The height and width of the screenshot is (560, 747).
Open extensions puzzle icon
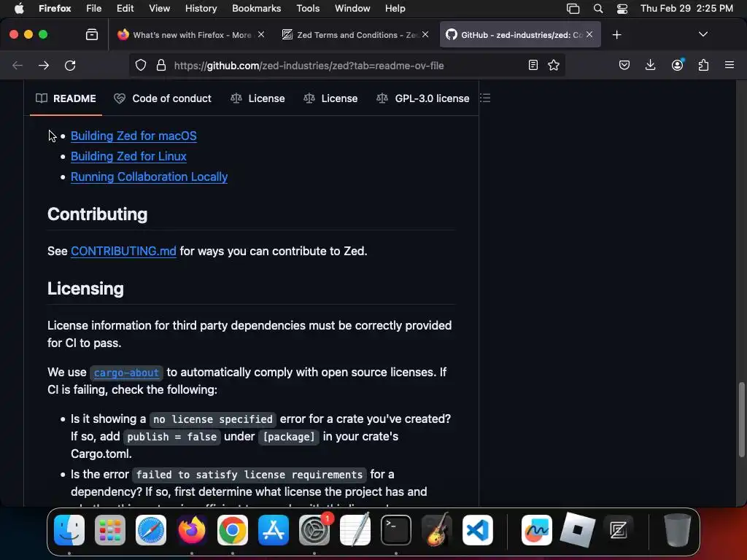pyautogui.click(x=704, y=65)
